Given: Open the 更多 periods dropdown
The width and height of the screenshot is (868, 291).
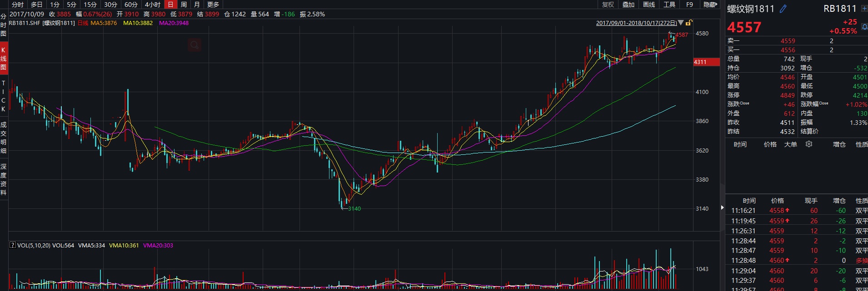Looking at the screenshot, I should click(213, 5).
